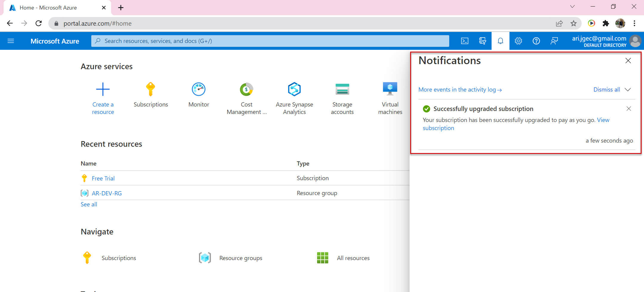Screen dimensions: 644x292
Task: Close the Home - Microsoft Azure tab
Action: pos(104,8)
